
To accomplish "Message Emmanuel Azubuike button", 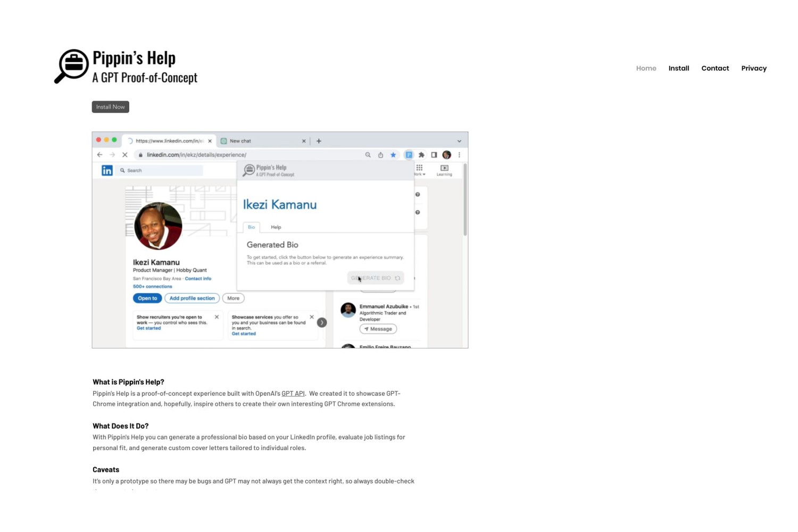I will tap(378, 329).
